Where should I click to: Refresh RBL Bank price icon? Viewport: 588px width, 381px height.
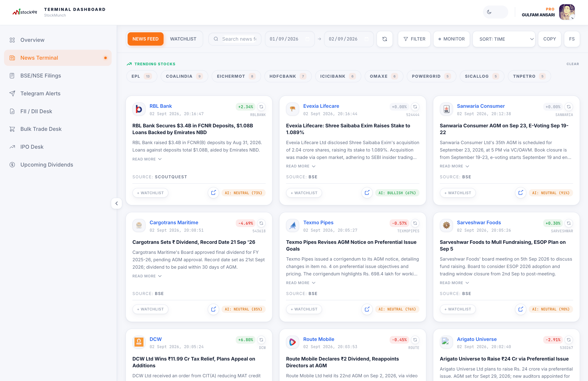point(261,106)
